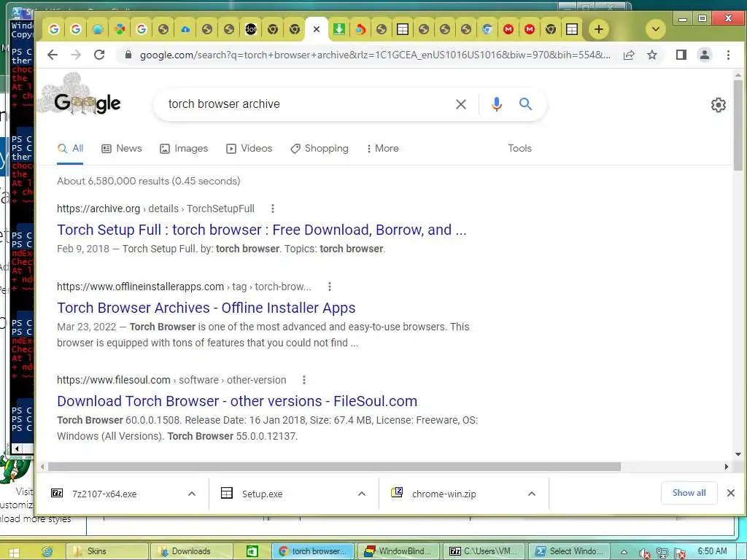The height and width of the screenshot is (560, 747).
Task: Click the green taskbar icon beside Downloads
Action: pyautogui.click(x=252, y=551)
